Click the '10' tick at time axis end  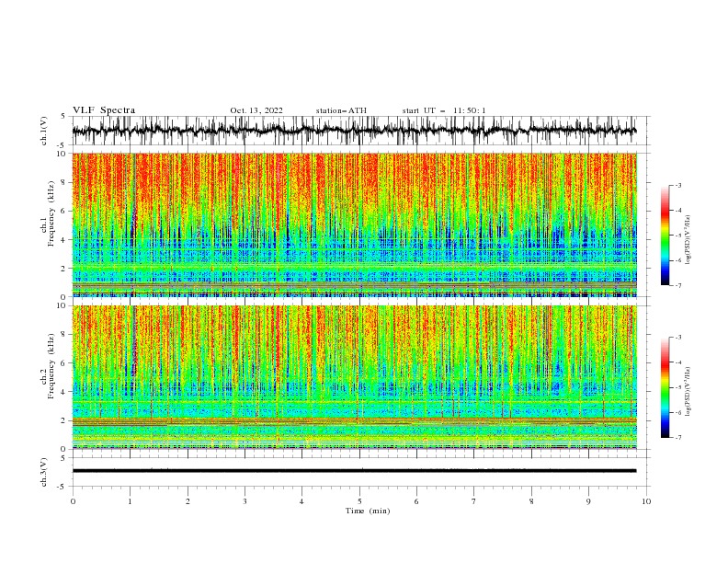coord(646,501)
